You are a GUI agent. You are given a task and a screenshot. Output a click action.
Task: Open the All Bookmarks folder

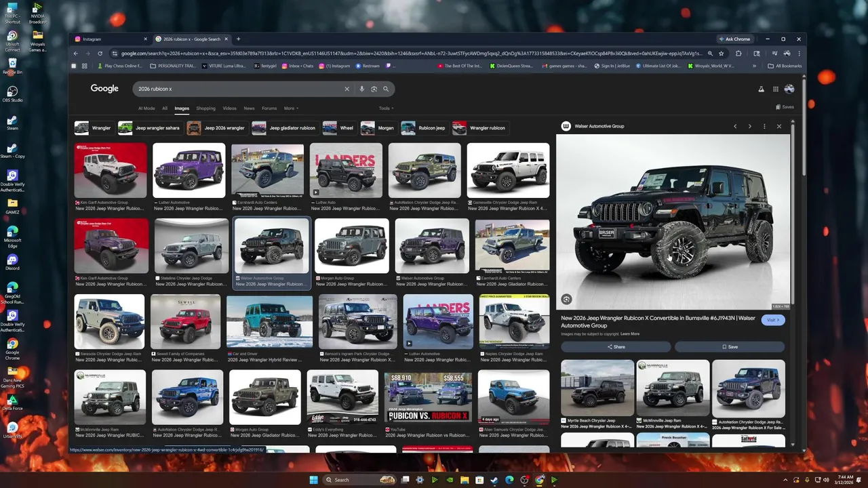[785, 66]
